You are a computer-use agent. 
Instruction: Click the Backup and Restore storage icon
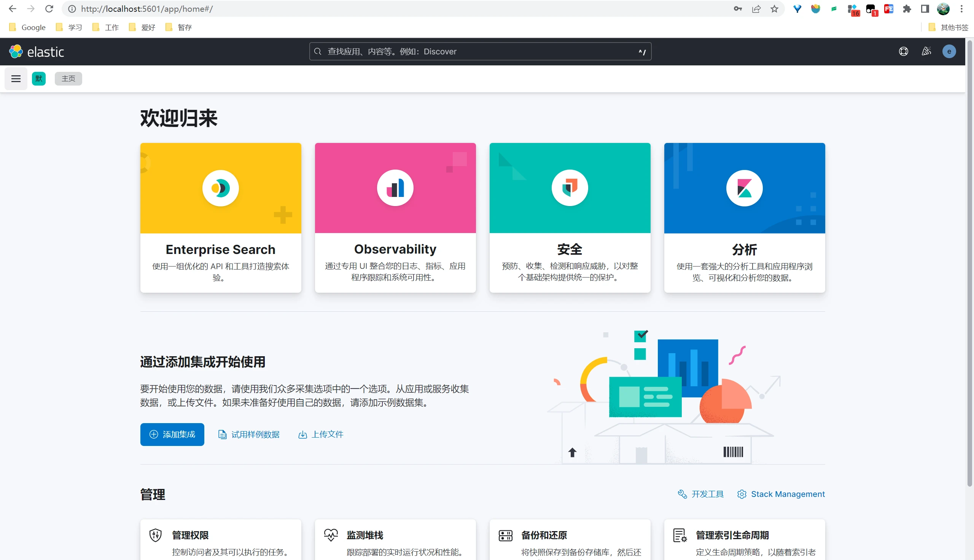tap(505, 535)
